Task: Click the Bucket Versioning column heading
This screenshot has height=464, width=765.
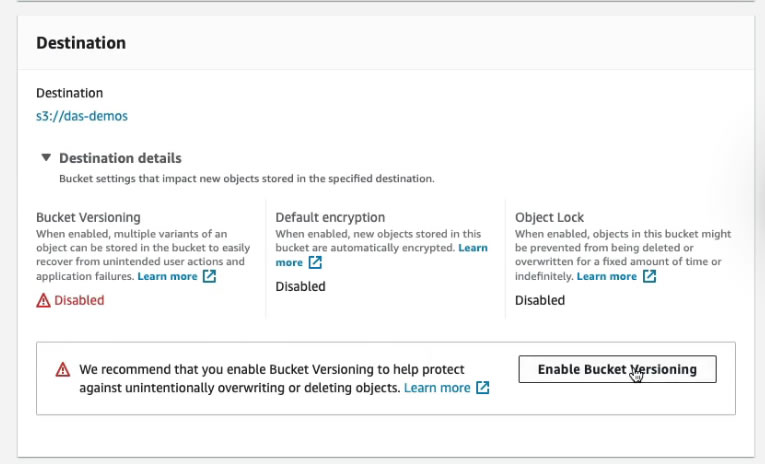Action: click(88, 217)
